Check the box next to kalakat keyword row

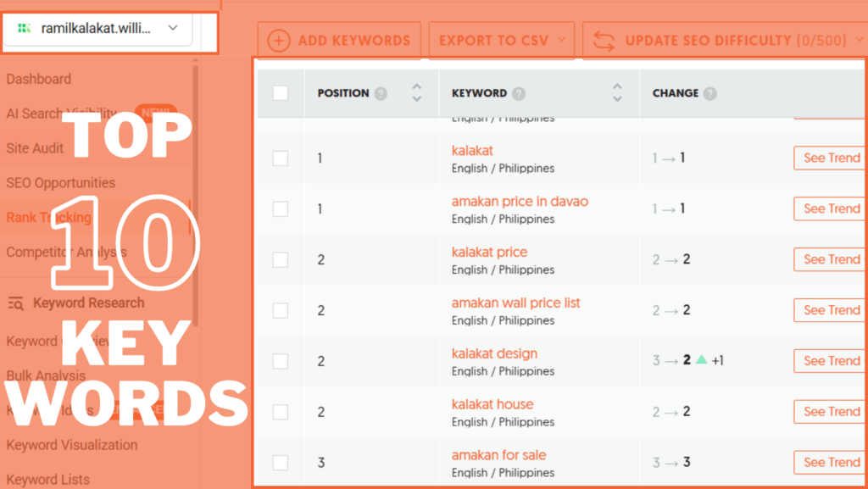click(279, 158)
